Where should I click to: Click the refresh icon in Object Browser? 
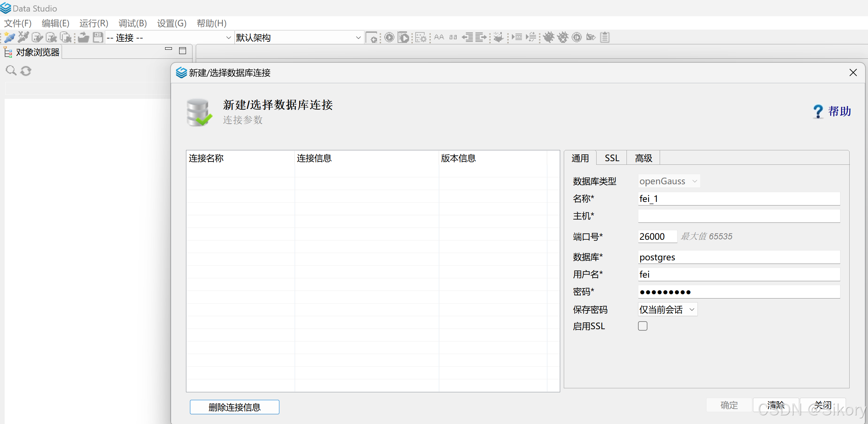pyautogui.click(x=26, y=71)
